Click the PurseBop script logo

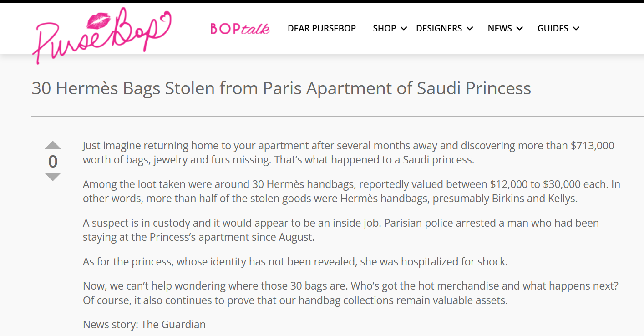pyautogui.click(x=102, y=33)
